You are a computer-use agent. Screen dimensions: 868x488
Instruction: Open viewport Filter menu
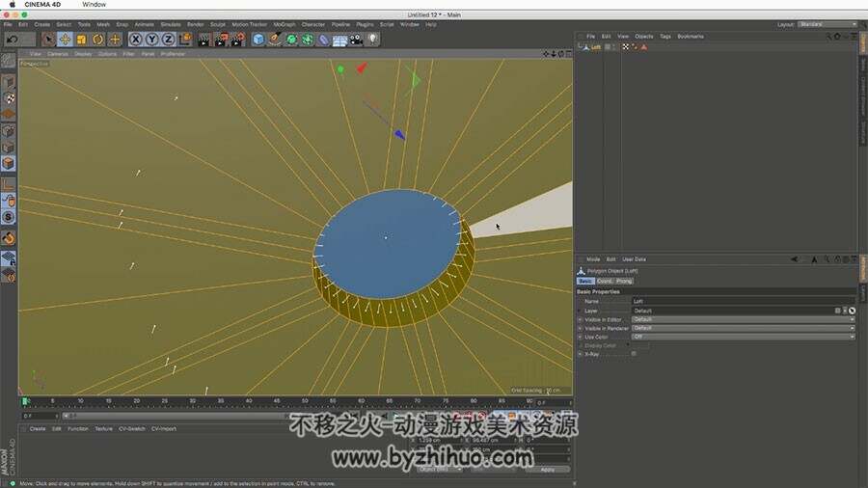pos(129,54)
